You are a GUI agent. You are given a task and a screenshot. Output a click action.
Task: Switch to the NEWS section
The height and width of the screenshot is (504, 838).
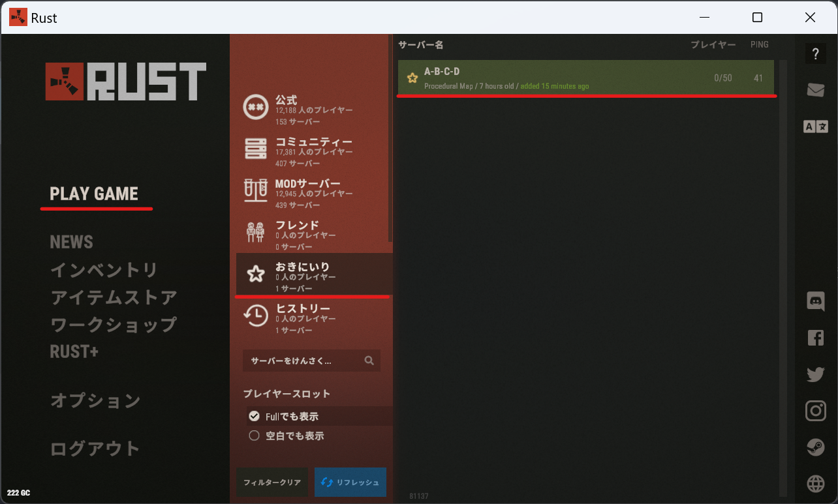pos(71,242)
